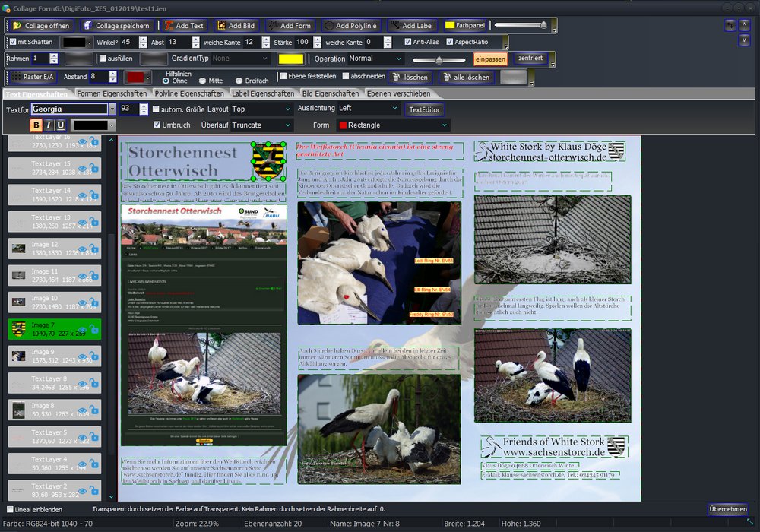
Task: Enable the Ebene feststellen checkbox
Action: pyautogui.click(x=283, y=76)
